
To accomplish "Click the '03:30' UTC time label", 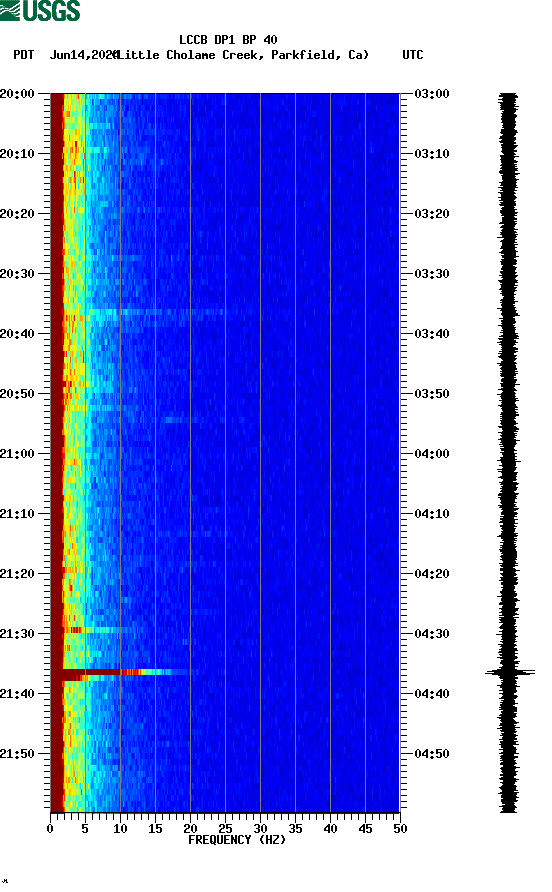I will click(x=432, y=274).
